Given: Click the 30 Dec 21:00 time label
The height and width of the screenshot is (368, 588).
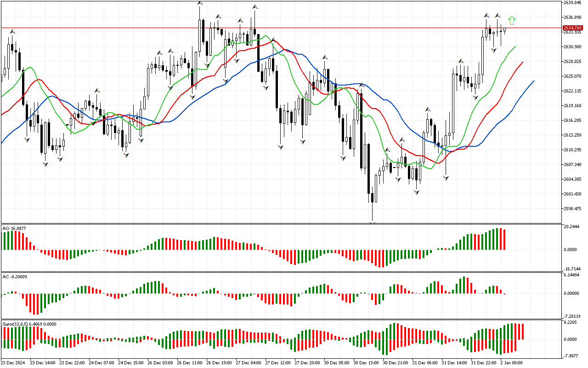Looking at the screenshot, I should (x=396, y=363).
